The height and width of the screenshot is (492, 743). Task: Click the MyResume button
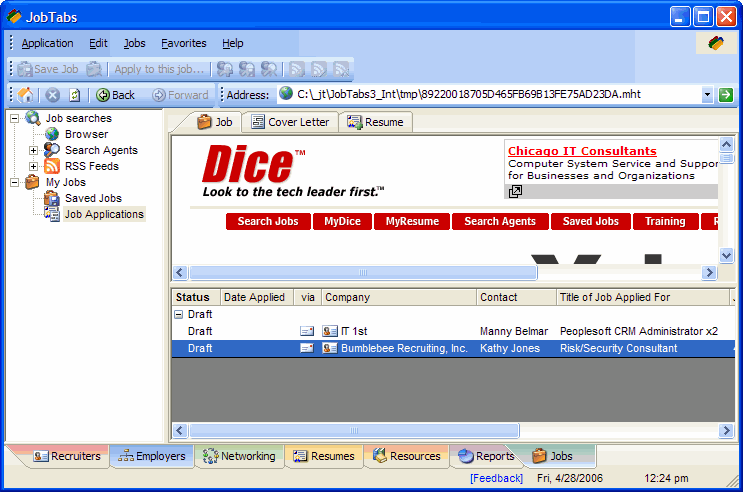point(412,221)
